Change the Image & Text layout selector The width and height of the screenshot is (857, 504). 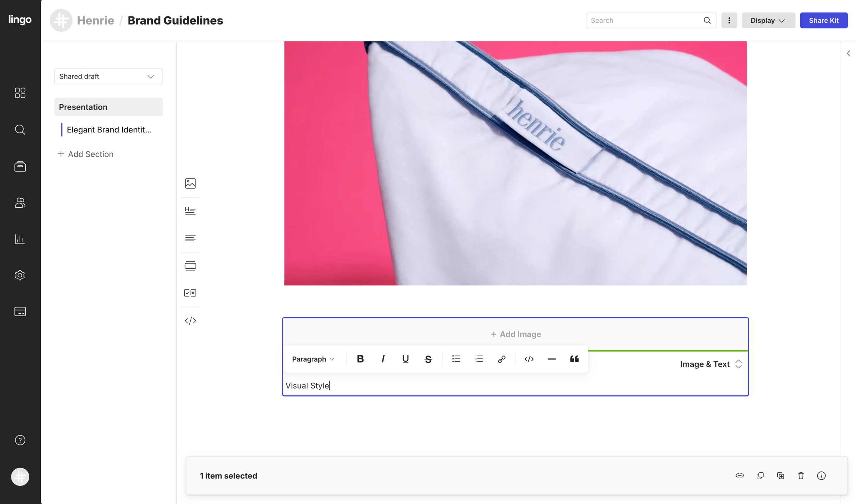pyautogui.click(x=711, y=364)
